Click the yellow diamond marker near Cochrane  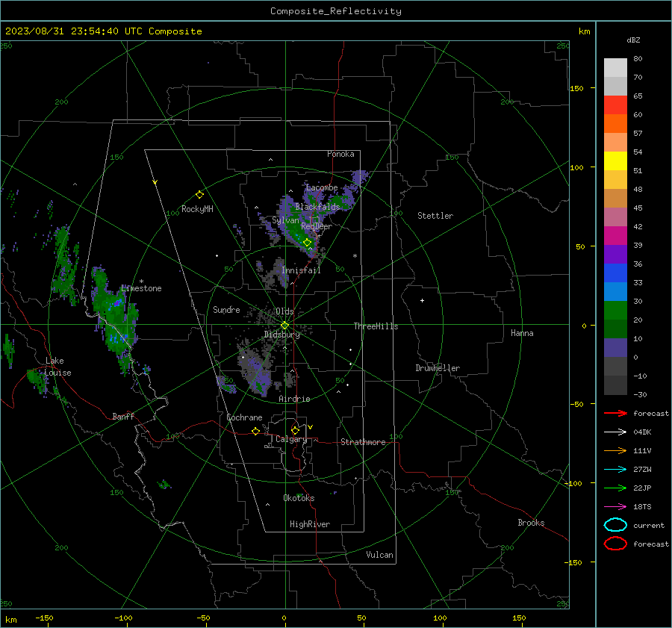pos(256,431)
